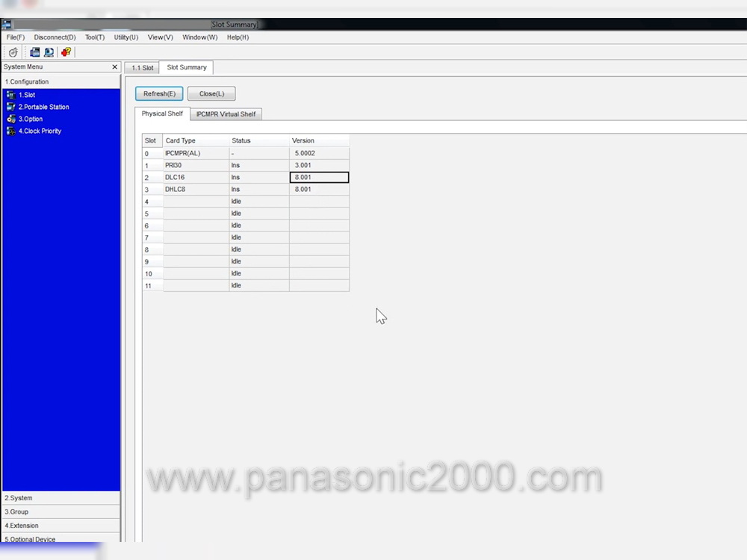Switch to the 1.1 Slot tab
Screen dimensions: 747x560
(x=142, y=68)
